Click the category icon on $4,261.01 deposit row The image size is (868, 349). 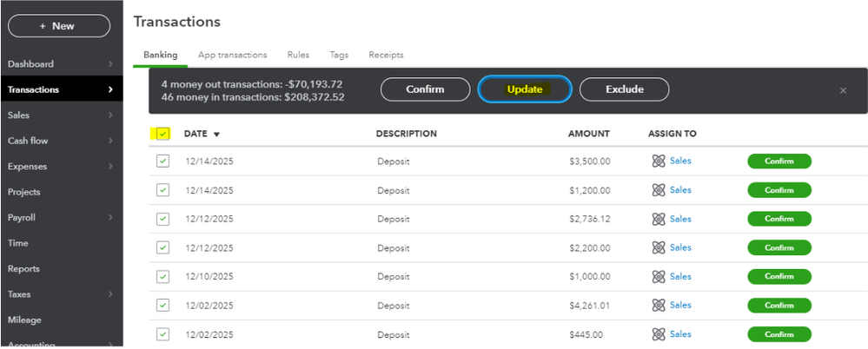tap(659, 306)
